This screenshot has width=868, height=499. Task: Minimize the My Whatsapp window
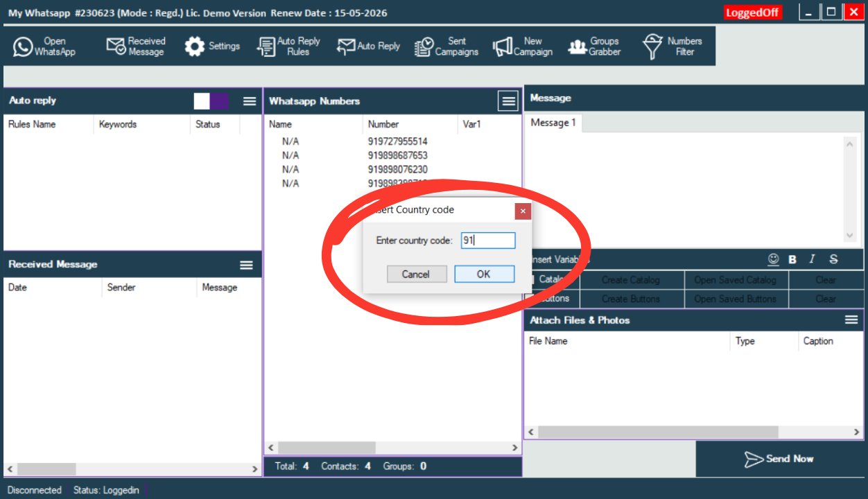pos(808,12)
